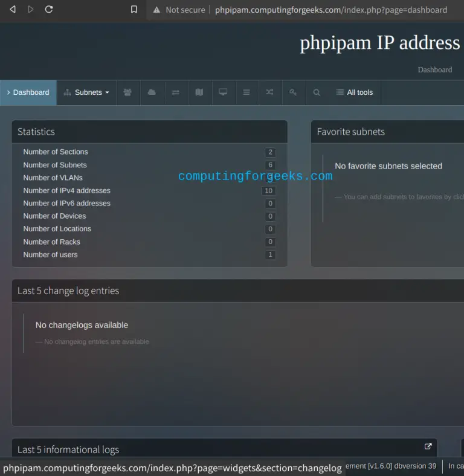Select the map icon in navbar
464x476 pixels.
[199, 92]
